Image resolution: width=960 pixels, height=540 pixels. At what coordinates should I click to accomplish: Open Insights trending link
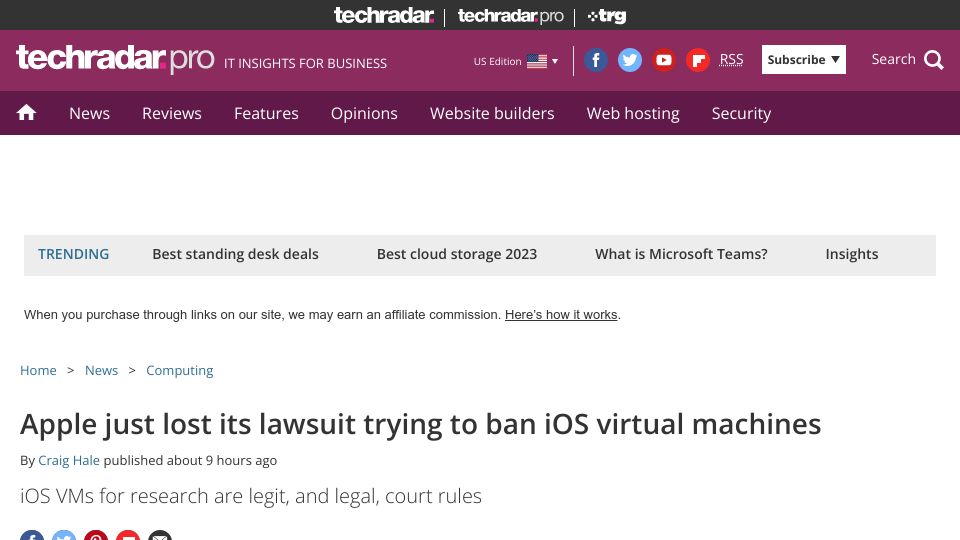(x=852, y=254)
